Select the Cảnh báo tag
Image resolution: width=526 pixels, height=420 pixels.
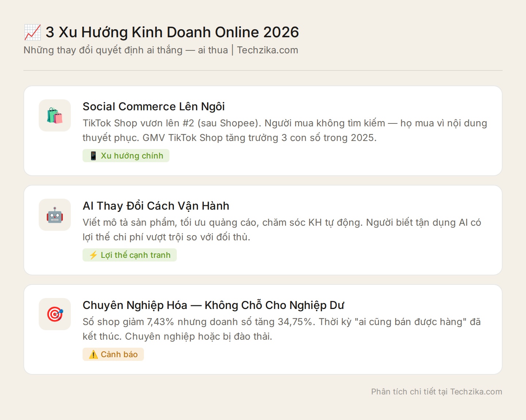point(113,354)
